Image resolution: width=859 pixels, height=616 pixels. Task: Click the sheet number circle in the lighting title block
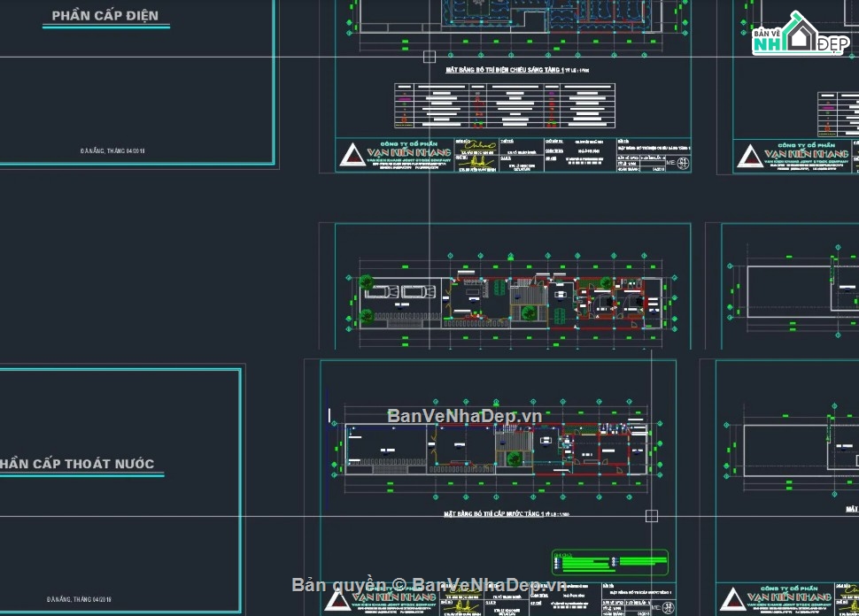pyautogui.click(x=683, y=163)
